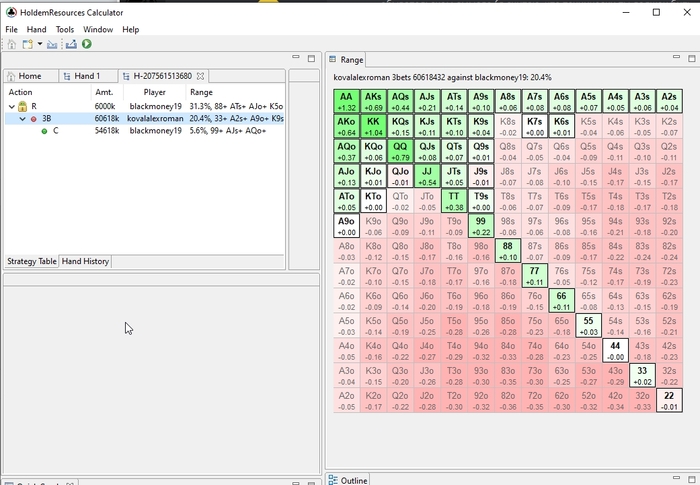Switch to the Home tab

coord(30,76)
